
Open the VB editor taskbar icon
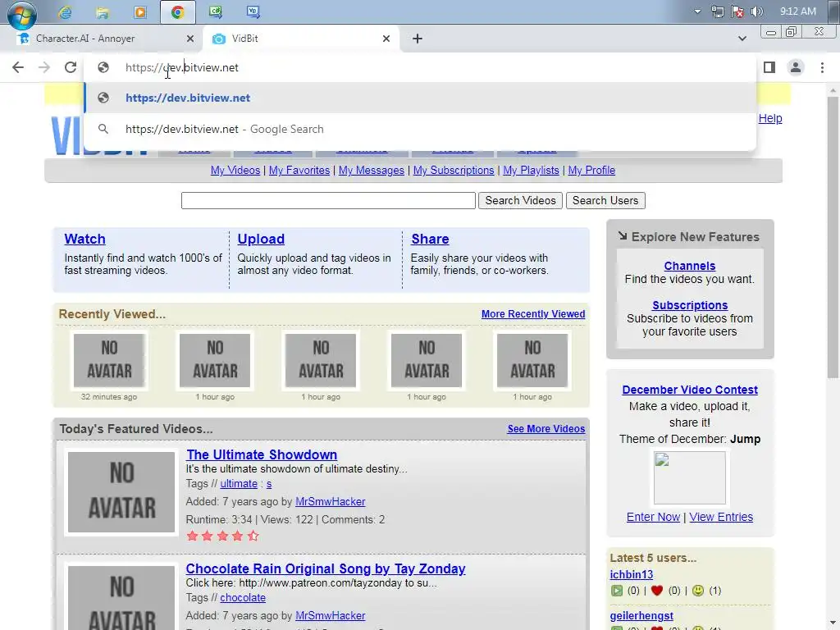253,11
